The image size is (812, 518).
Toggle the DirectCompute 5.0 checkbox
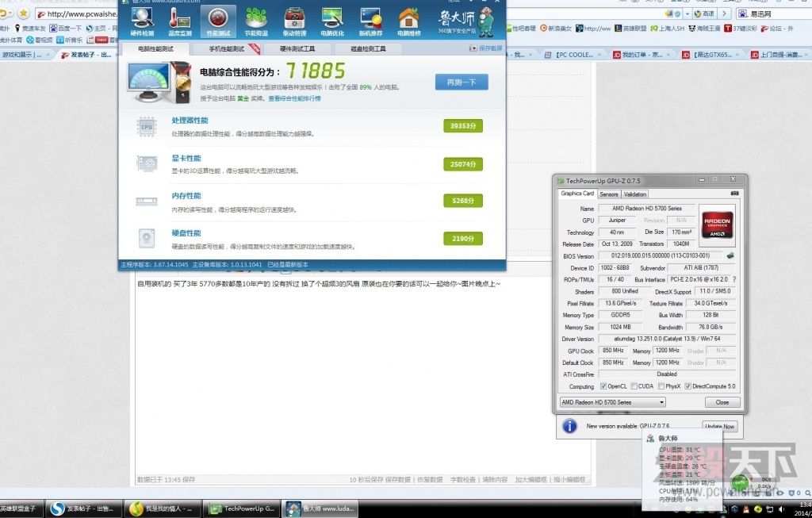688,386
